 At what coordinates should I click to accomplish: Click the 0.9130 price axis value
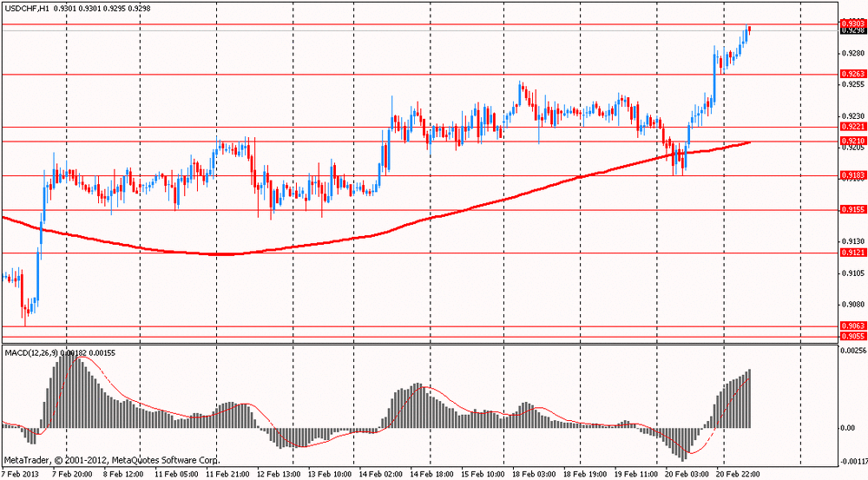pos(852,241)
